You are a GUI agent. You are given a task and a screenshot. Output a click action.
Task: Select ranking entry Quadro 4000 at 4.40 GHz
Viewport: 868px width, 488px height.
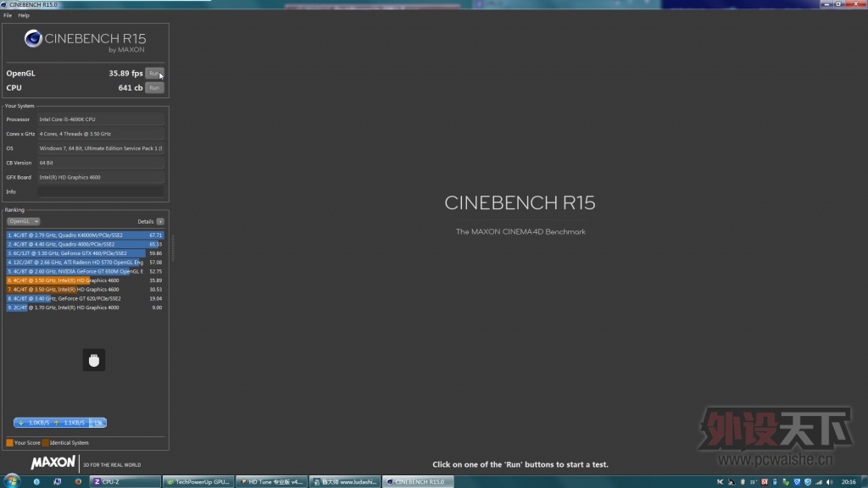(x=85, y=244)
